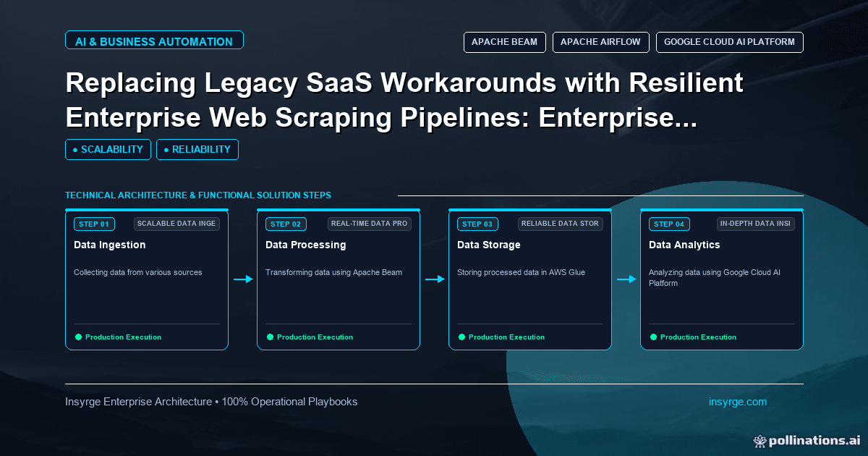Select the Google Cloud AI Platform tag
The width and height of the screenshot is (868, 456).
tap(729, 42)
